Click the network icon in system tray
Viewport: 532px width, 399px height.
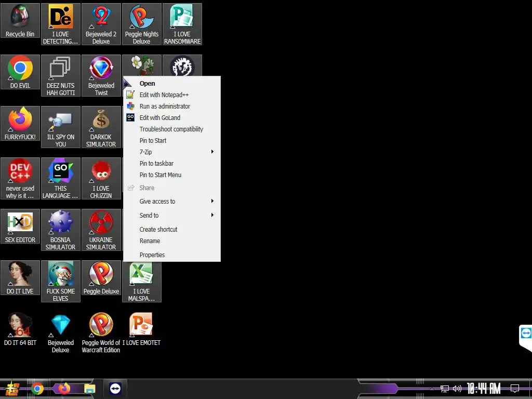(445, 389)
